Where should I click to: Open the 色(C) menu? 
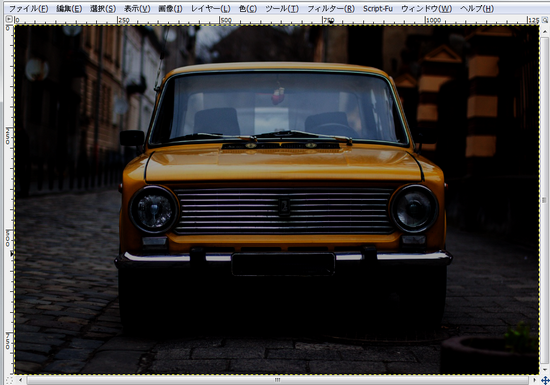(248, 8)
